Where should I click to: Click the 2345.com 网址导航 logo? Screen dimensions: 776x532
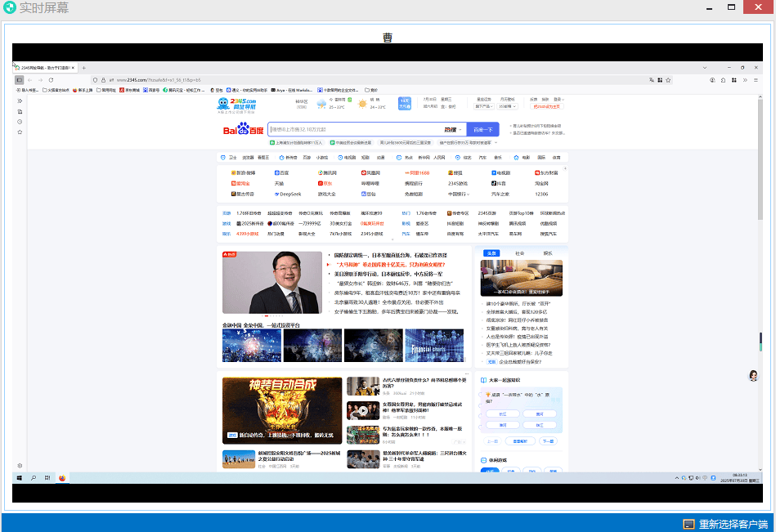pyautogui.click(x=236, y=105)
